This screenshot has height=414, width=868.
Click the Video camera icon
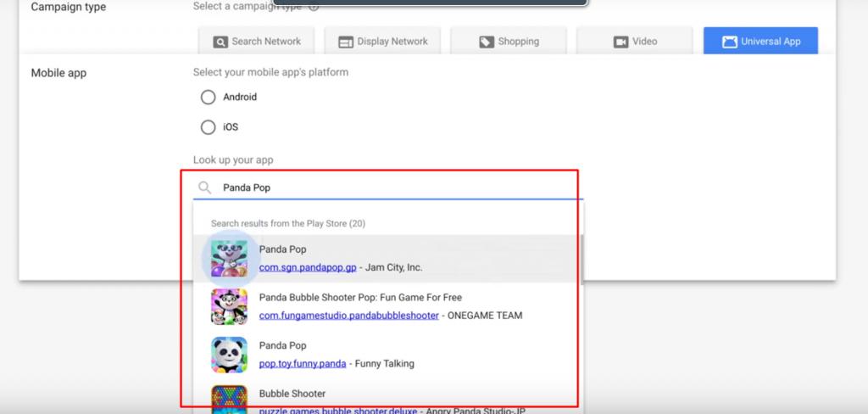point(620,42)
